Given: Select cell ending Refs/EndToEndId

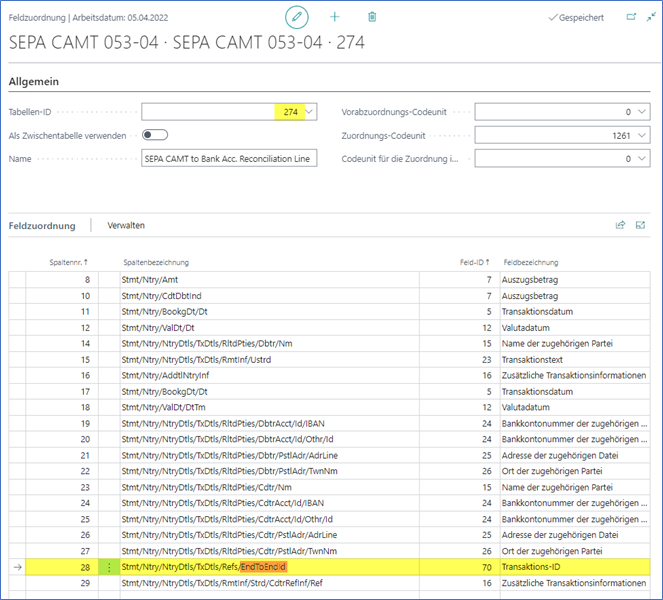Looking at the screenshot, I should tap(269, 567).
